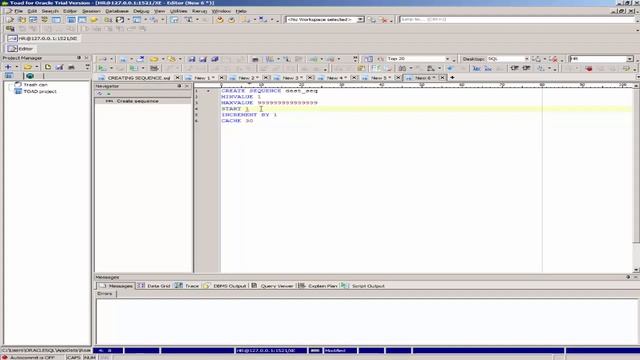Open the DBMS Output tab
This screenshot has width=640, height=360.
click(225, 286)
